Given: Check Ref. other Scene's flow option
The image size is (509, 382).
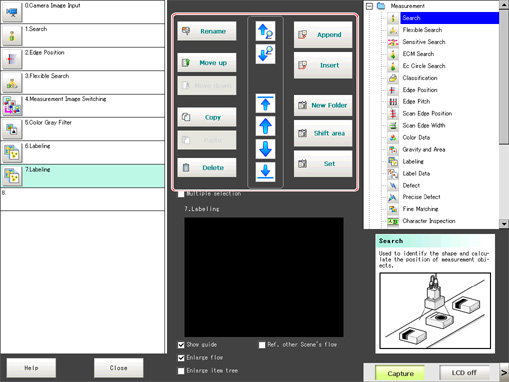Looking at the screenshot, I should click(x=262, y=345).
